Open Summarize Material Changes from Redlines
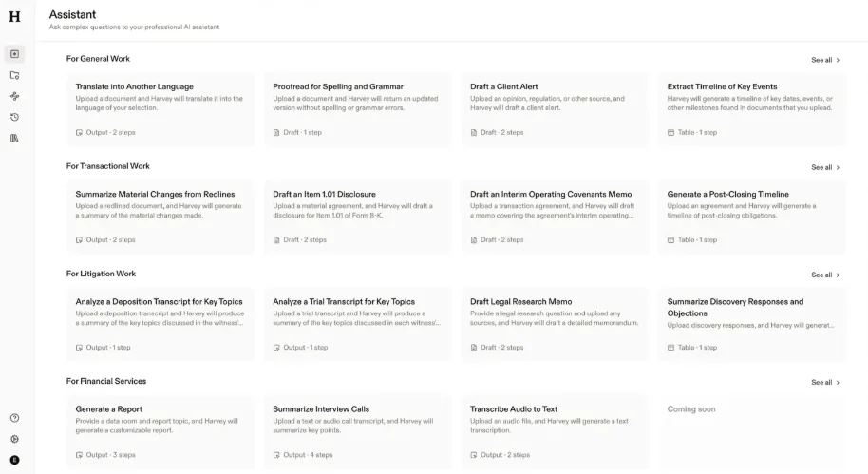Image resolution: width=868 pixels, height=474 pixels. point(160,218)
